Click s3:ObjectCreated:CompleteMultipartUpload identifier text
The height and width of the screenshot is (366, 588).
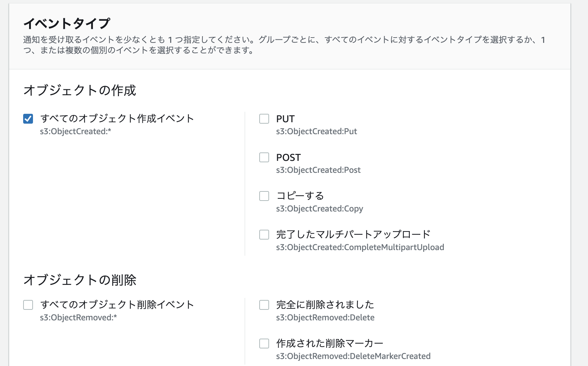[360, 247]
